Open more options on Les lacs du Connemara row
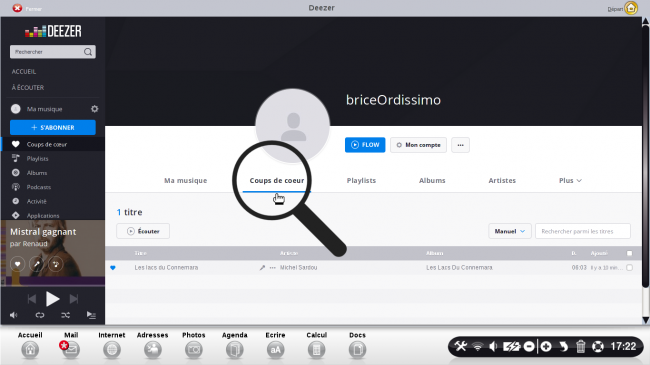 (x=272, y=268)
